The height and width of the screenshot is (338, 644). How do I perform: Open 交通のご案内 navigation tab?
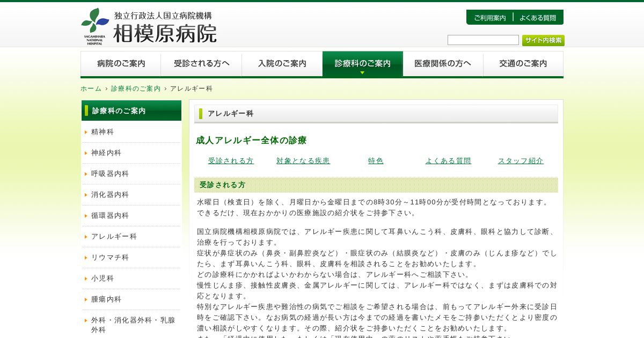click(x=523, y=64)
